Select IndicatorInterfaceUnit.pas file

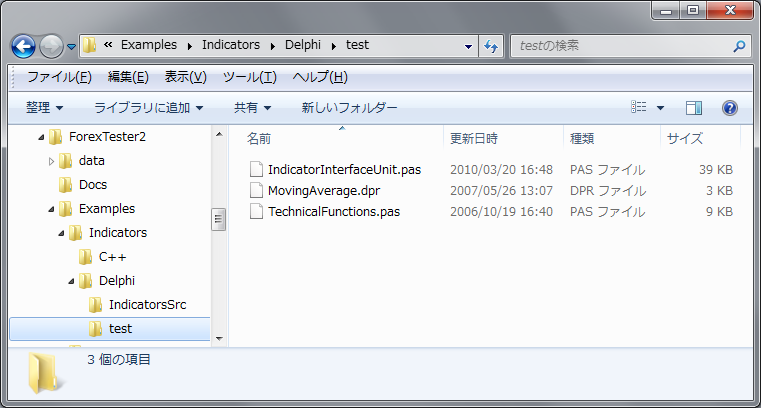click(x=344, y=170)
